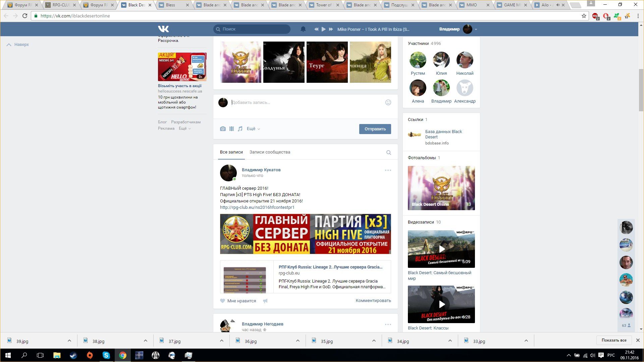Open Владимир Кукатов author name link

click(x=261, y=170)
